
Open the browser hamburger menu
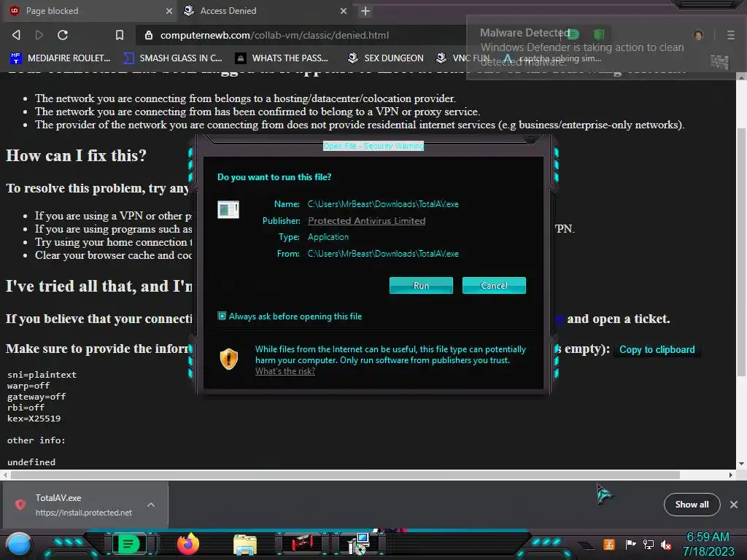pos(731,35)
